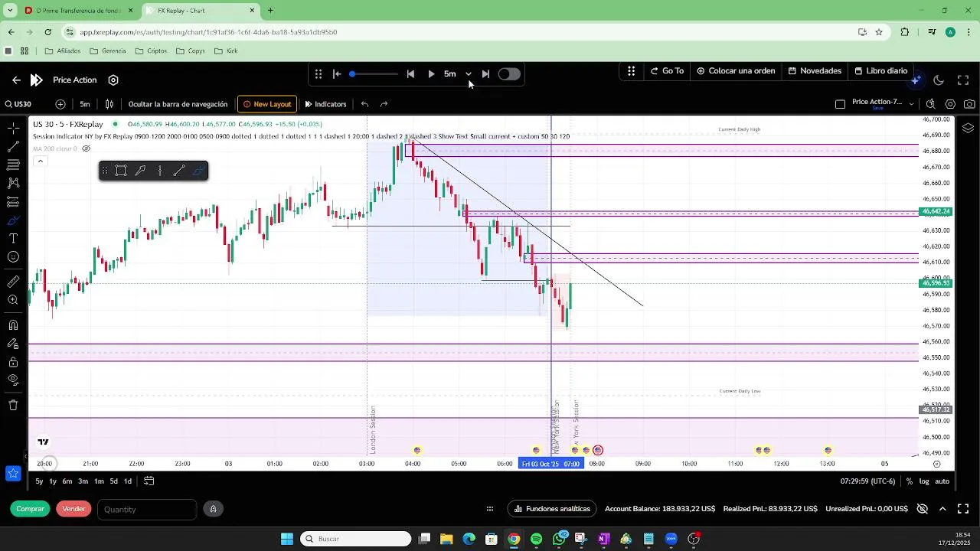Image resolution: width=980 pixels, height=551 pixels.
Task: Open the Fibonacci tools group
Action: [x=13, y=165]
